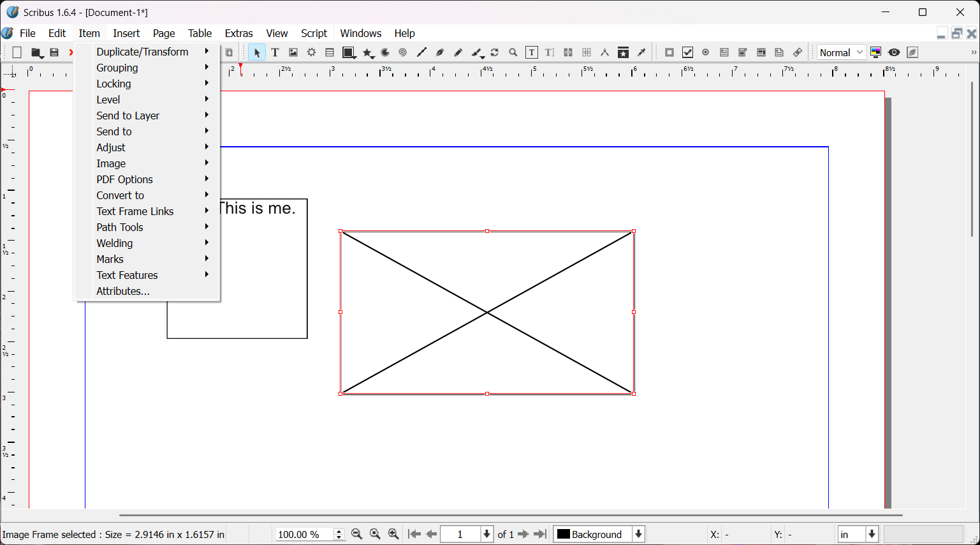980x545 pixels.
Task: Pick the Spiral drawing tool
Action: pyautogui.click(x=403, y=53)
